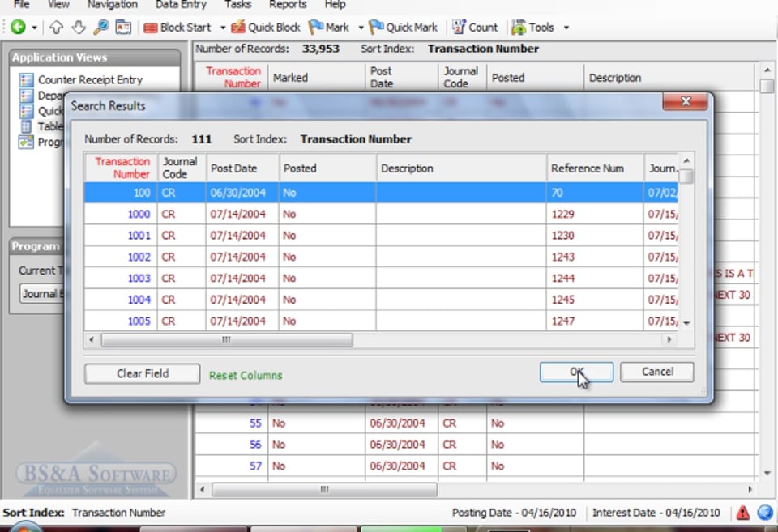The height and width of the screenshot is (532, 778).
Task: Click the dialog horizontal scrollbar thumb
Action: 227,340
